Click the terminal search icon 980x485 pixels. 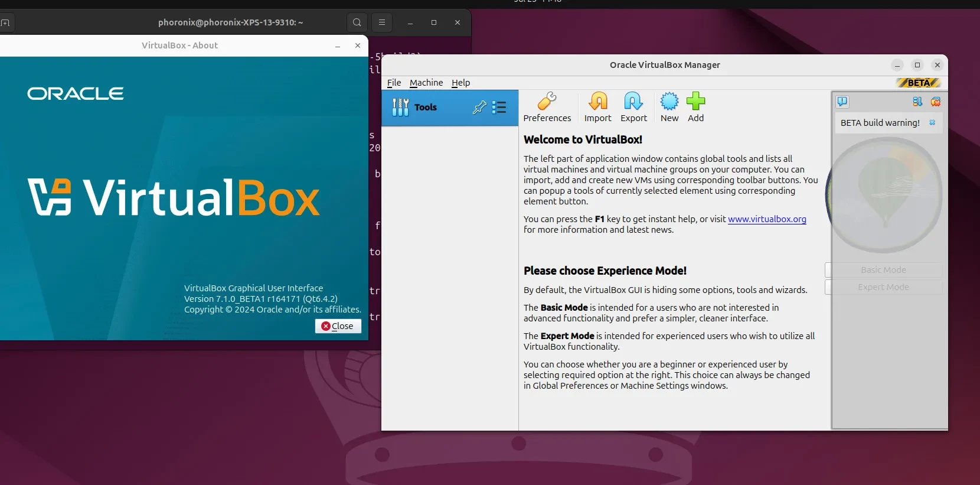pyautogui.click(x=357, y=22)
